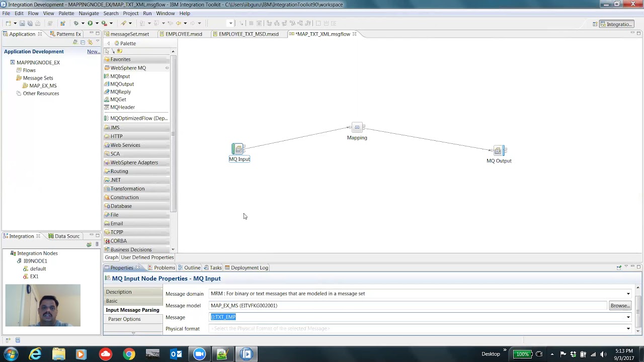The image size is (644, 362).
Task: Click the Windows Start button
Action: point(11,354)
